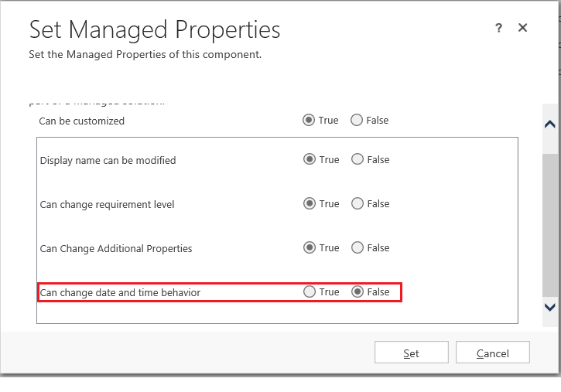Pick False for Can Change Additional Properties

(357, 248)
